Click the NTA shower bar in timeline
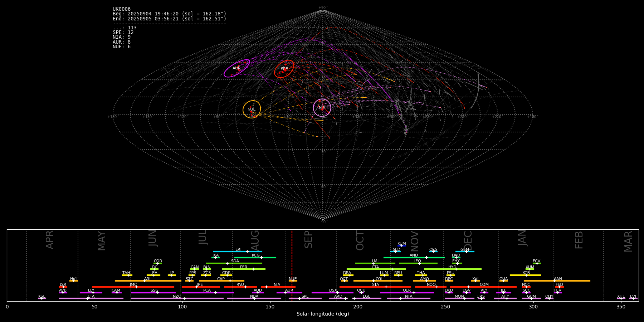This screenshot has width=644, height=322. point(409,298)
